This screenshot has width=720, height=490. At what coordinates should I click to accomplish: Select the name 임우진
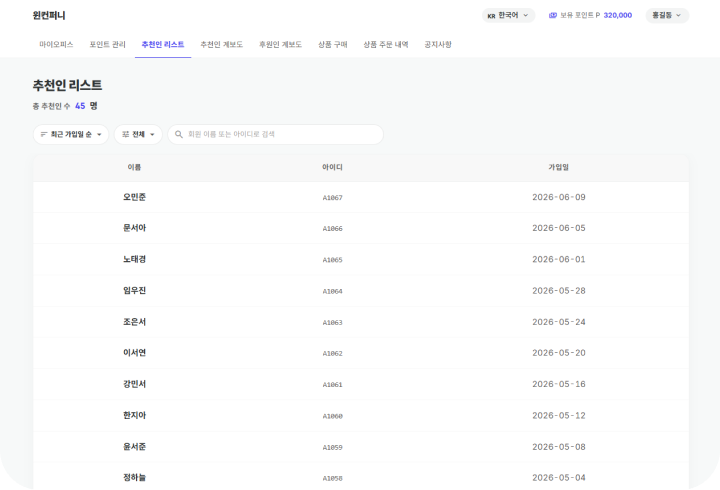(134, 290)
